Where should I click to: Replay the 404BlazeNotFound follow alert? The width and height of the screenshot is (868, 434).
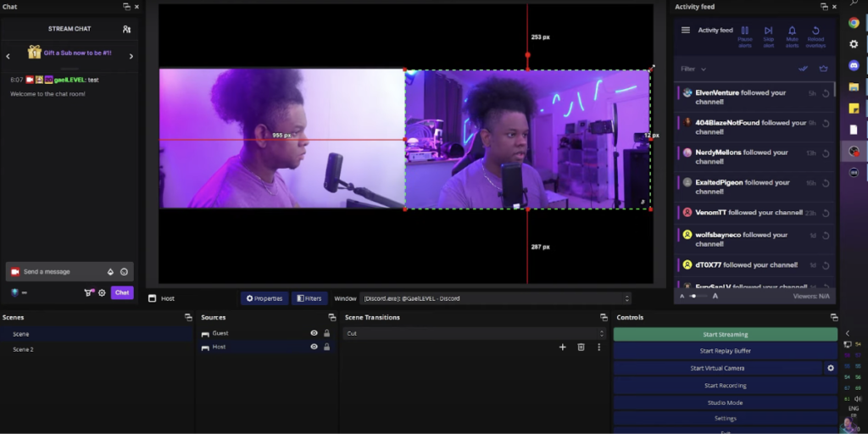pyautogui.click(x=826, y=124)
